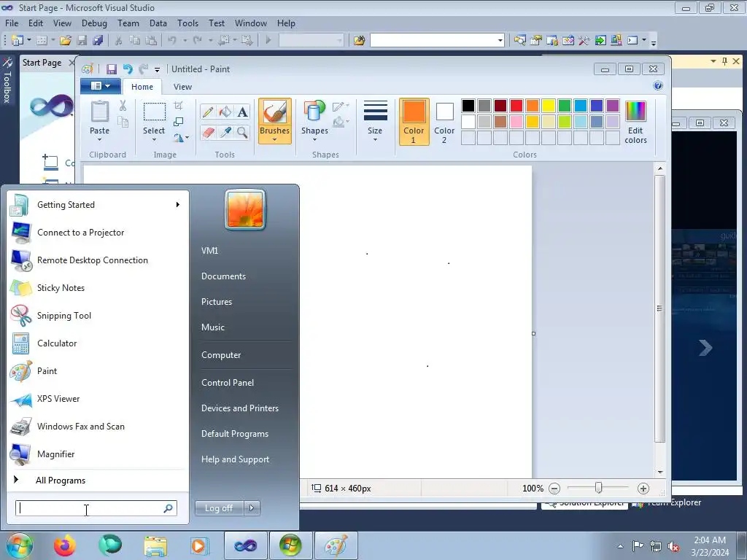Image resolution: width=747 pixels, height=560 pixels.
Task: Click the Crop icon in Image group
Action: (x=178, y=105)
